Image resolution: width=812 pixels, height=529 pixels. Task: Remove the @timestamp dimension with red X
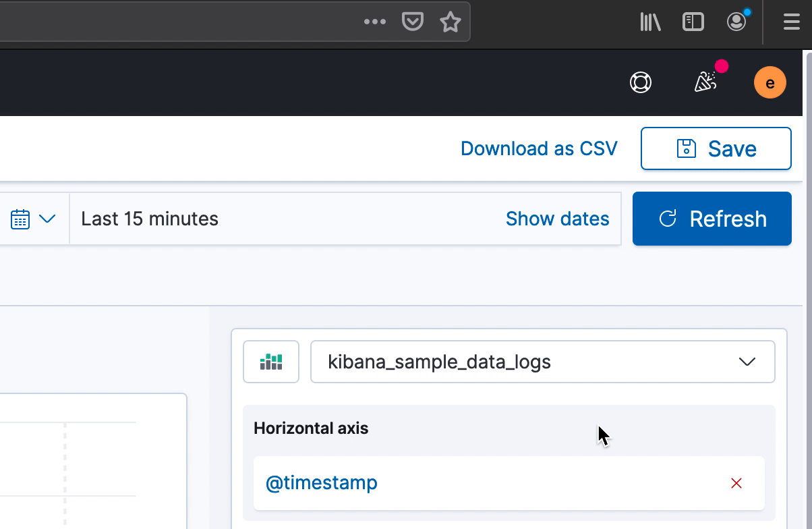[736, 483]
